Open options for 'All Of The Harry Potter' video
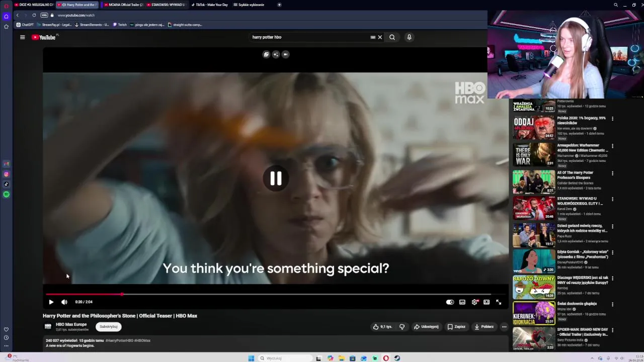The height and width of the screenshot is (362, 644). coord(612,173)
